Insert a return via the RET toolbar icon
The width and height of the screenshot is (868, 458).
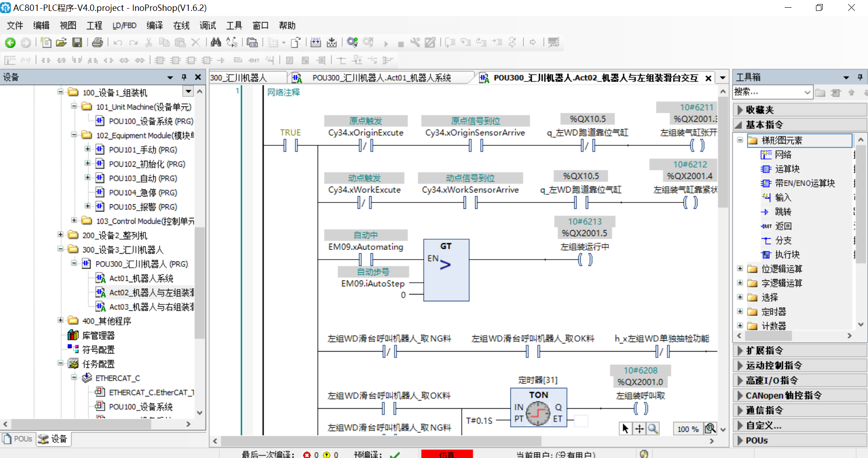pos(253,60)
